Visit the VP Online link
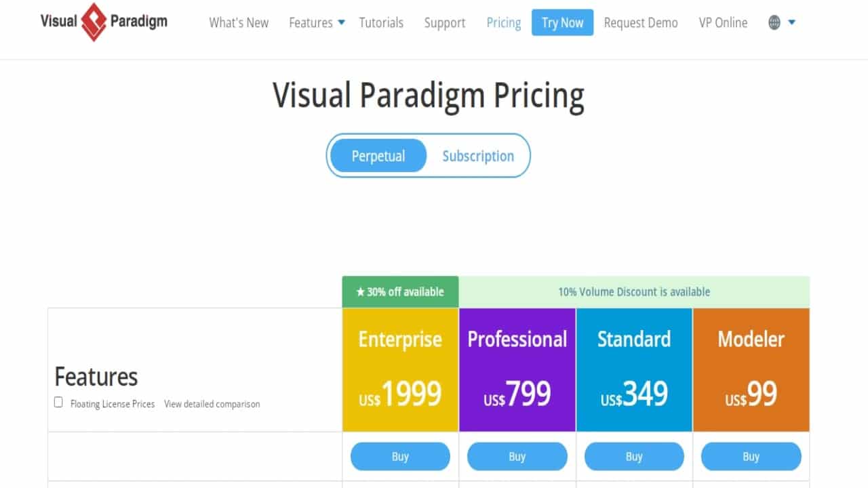Image resolution: width=868 pixels, height=488 pixels. click(723, 22)
